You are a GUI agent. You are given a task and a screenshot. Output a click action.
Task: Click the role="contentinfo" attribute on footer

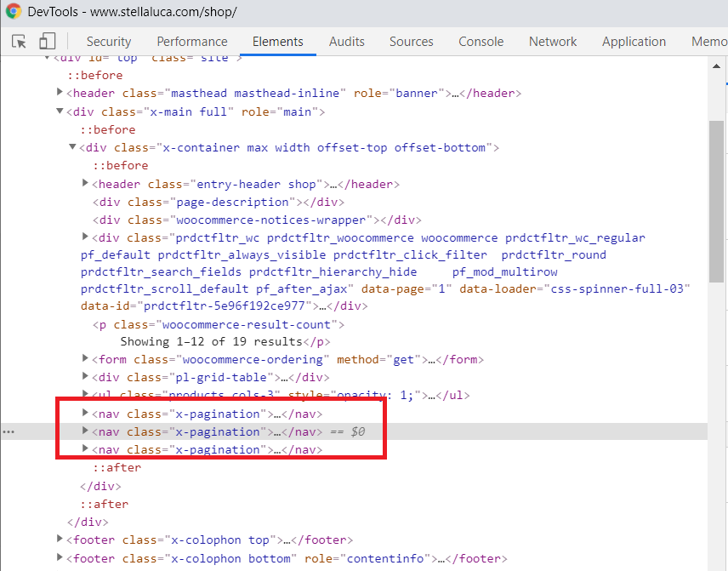(367, 558)
